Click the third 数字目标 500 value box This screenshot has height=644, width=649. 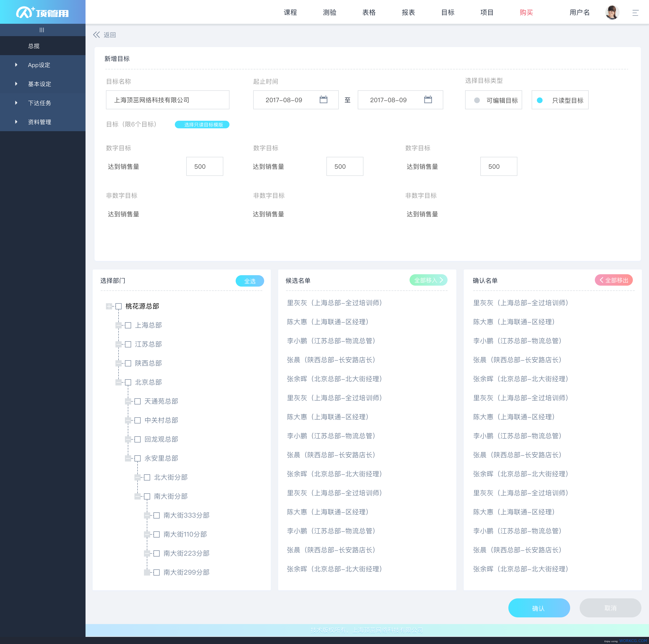(x=498, y=166)
